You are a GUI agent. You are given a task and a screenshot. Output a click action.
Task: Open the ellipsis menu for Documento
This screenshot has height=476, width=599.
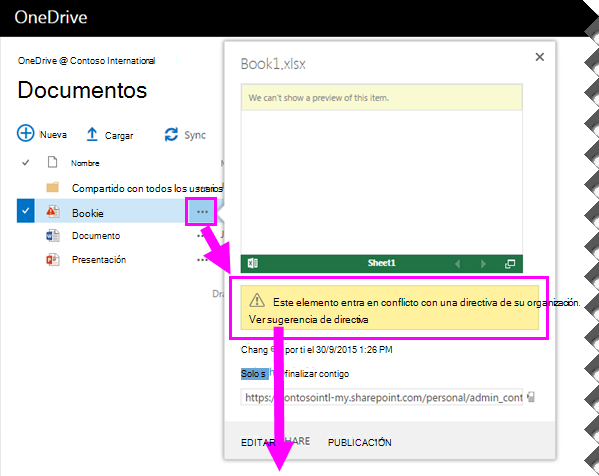(x=201, y=236)
